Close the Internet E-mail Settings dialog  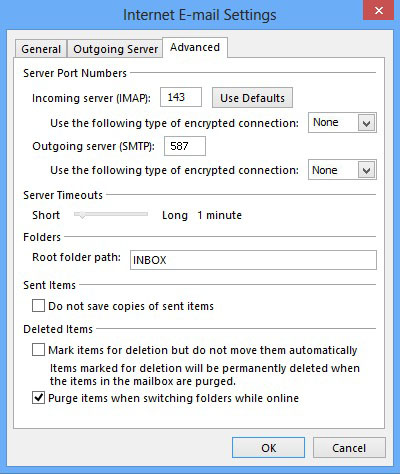point(378,10)
